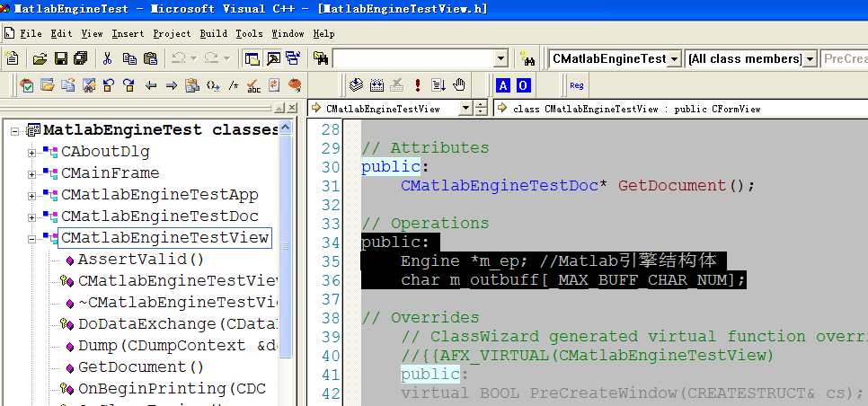The height and width of the screenshot is (406, 868).
Task: Click the Search help binoculars with question mark
Action: coord(527,58)
